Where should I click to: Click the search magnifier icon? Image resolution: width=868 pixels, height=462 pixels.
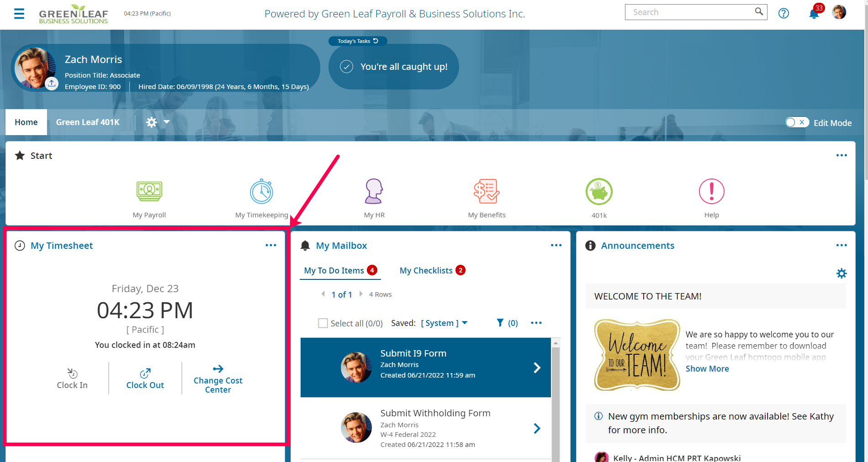pyautogui.click(x=759, y=12)
